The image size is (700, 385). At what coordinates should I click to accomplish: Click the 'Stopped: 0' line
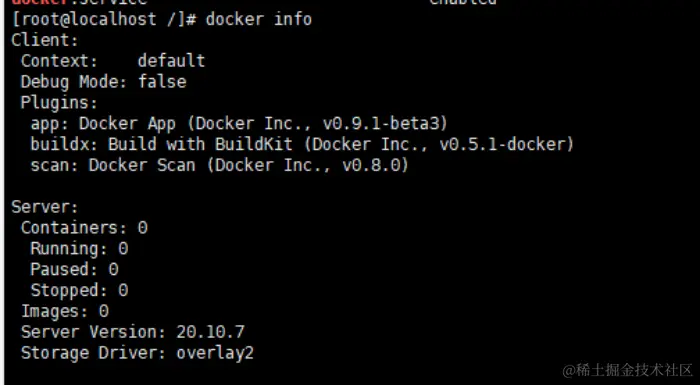(x=79, y=290)
